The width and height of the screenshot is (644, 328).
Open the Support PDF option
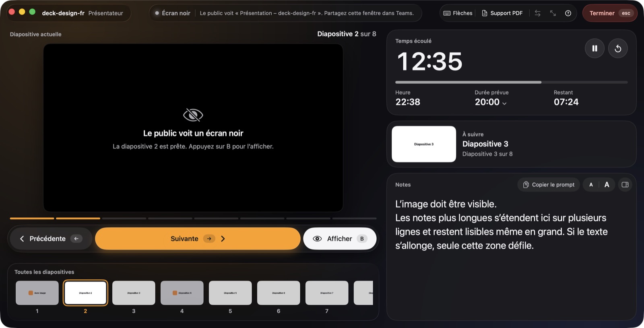[502, 13]
